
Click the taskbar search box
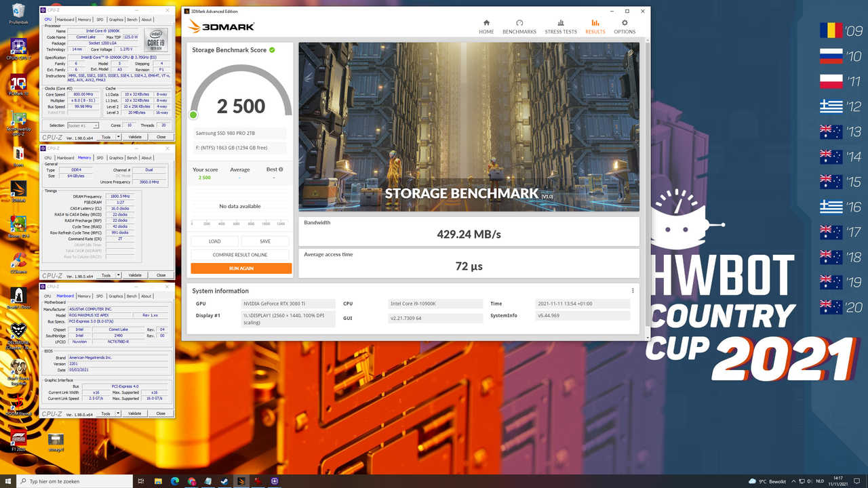(74, 481)
